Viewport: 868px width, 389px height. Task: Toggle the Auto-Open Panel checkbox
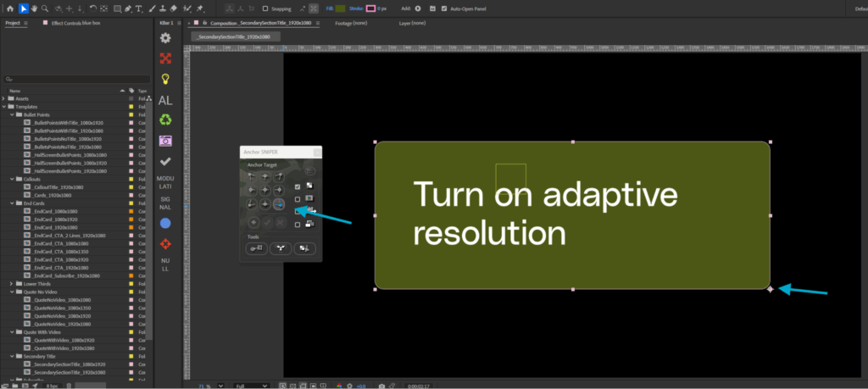[444, 8]
